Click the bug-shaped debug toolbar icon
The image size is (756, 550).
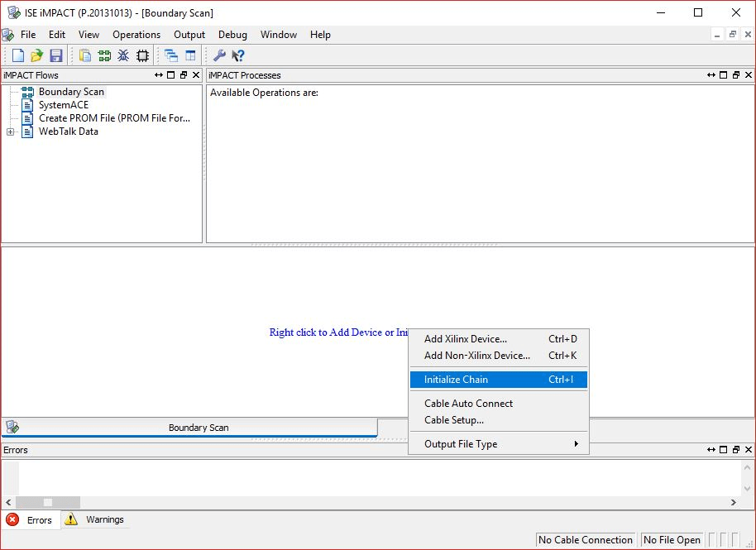coord(123,55)
